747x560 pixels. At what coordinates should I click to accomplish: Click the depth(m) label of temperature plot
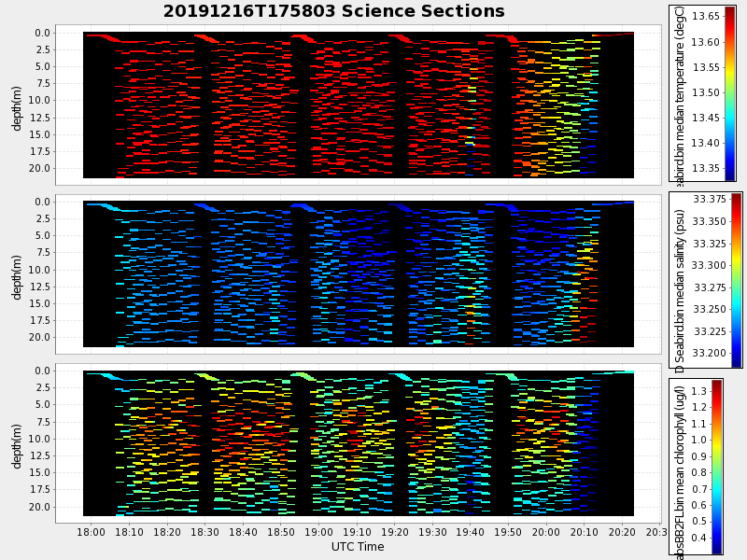pos(17,105)
